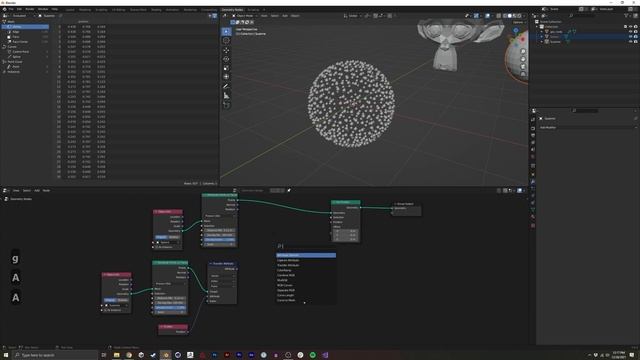Screen dimensions: 640x360
Task: Click the viewport pan hand gizmo
Action: coord(523,59)
